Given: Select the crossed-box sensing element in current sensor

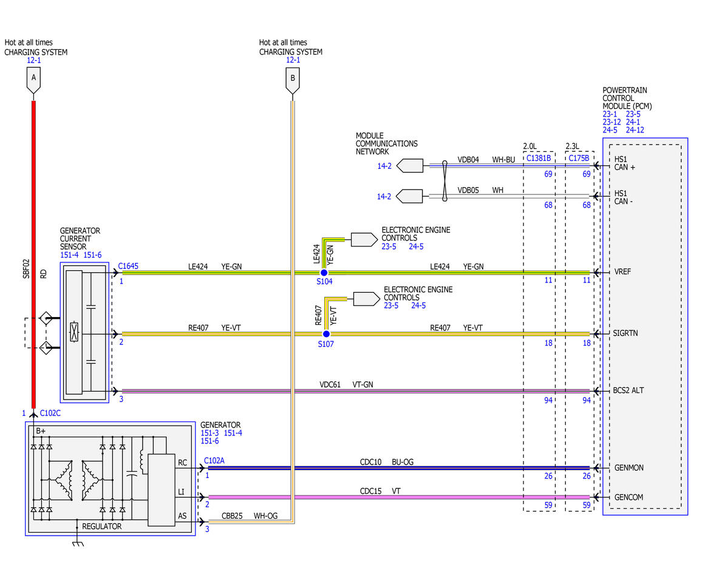Looking at the screenshot, I should coord(74,332).
